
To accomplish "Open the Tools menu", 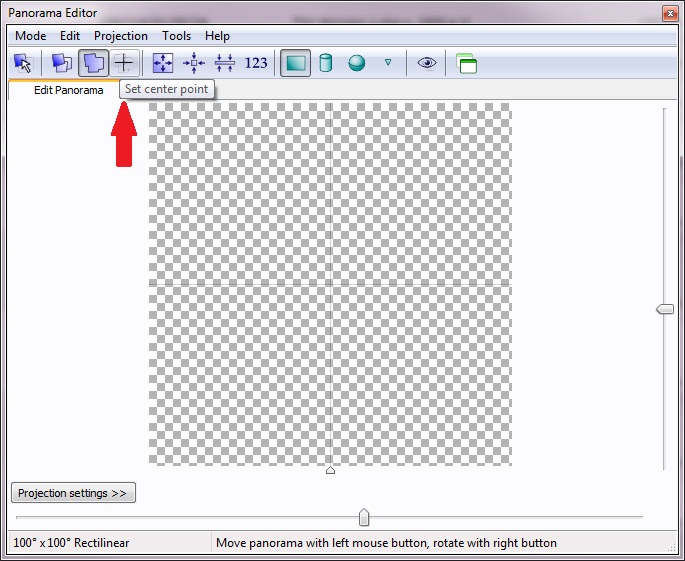I will click(176, 36).
